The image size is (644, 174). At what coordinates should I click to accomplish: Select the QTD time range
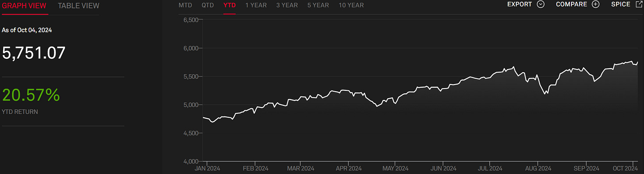pyautogui.click(x=208, y=5)
